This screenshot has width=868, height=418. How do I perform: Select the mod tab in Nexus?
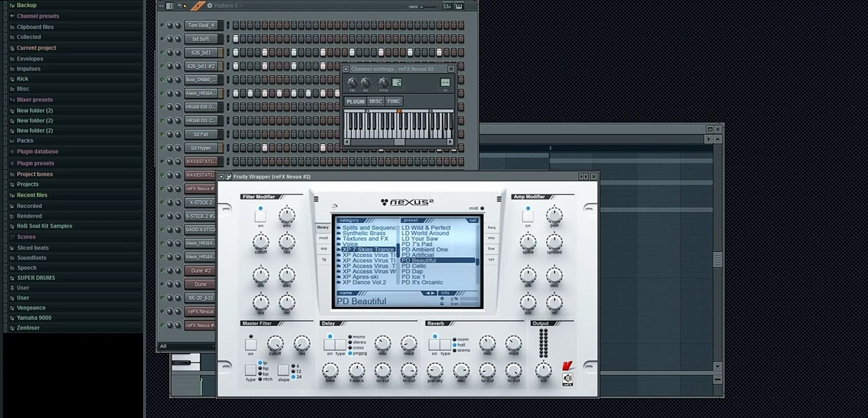pyautogui.click(x=323, y=238)
